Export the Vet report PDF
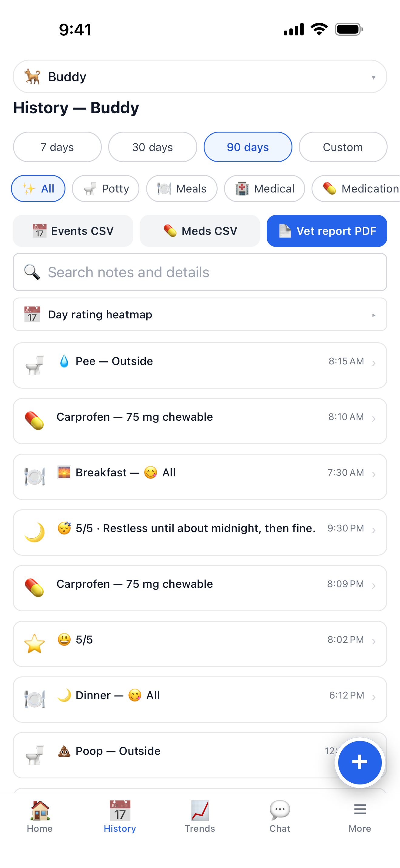 click(326, 231)
